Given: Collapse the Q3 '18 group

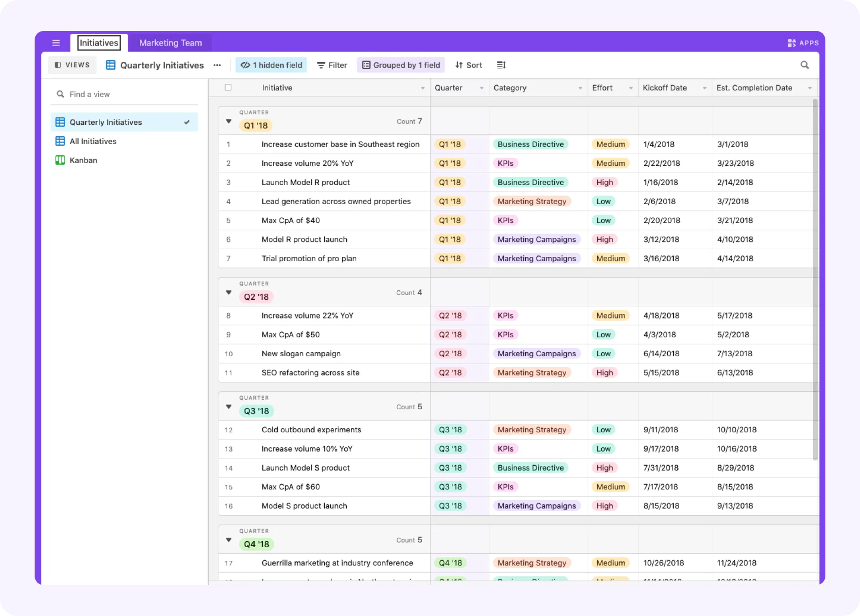Looking at the screenshot, I should pos(229,406).
